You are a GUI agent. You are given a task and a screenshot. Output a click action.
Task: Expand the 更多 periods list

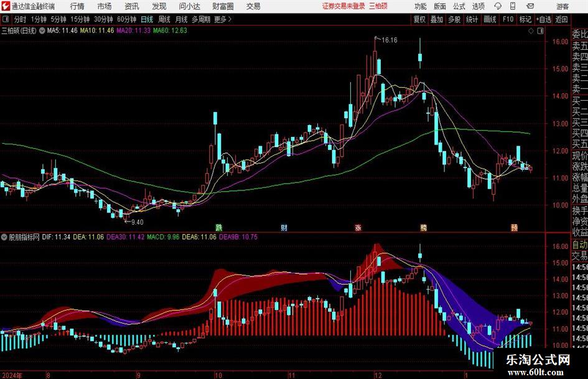coord(223,19)
